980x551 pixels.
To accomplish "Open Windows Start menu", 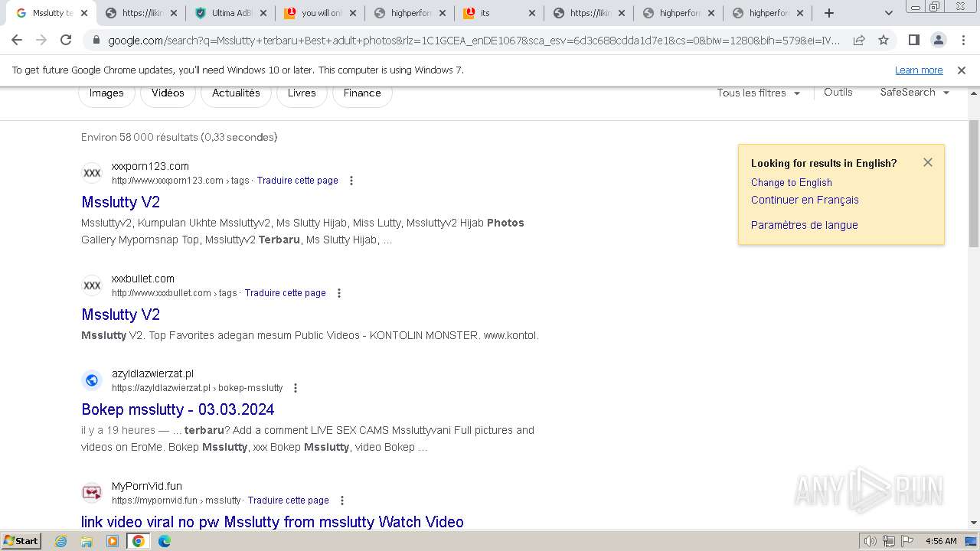I will [21, 541].
